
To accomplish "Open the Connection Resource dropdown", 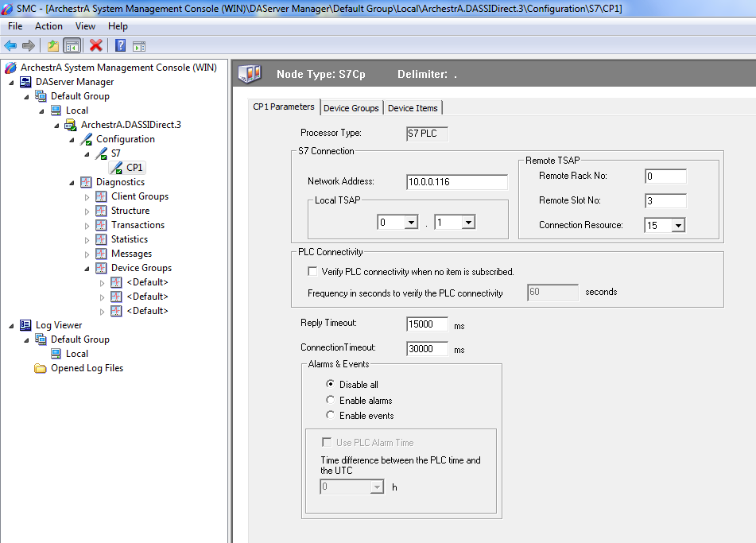I will pos(677,226).
